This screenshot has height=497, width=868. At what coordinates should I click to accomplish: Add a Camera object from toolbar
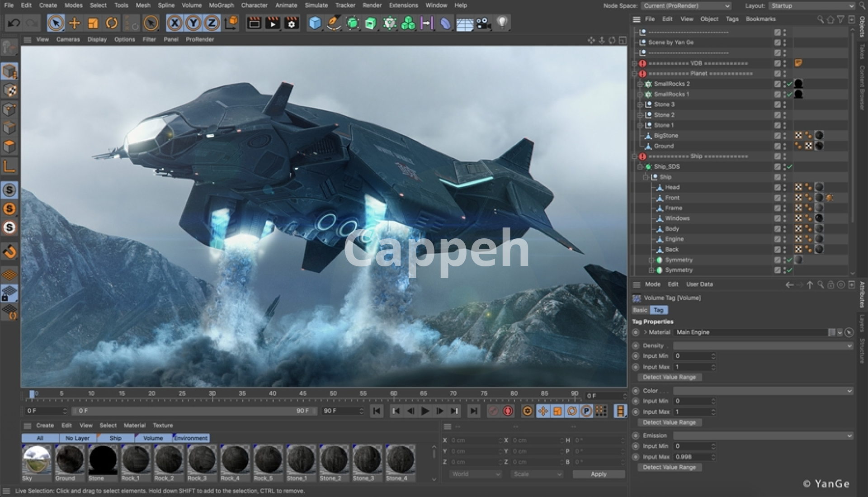[x=483, y=23]
